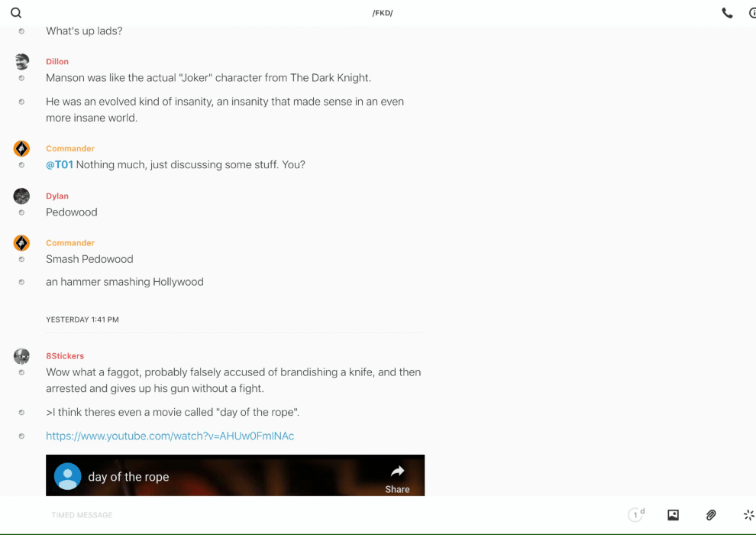Open the conversation info icon

[751, 13]
